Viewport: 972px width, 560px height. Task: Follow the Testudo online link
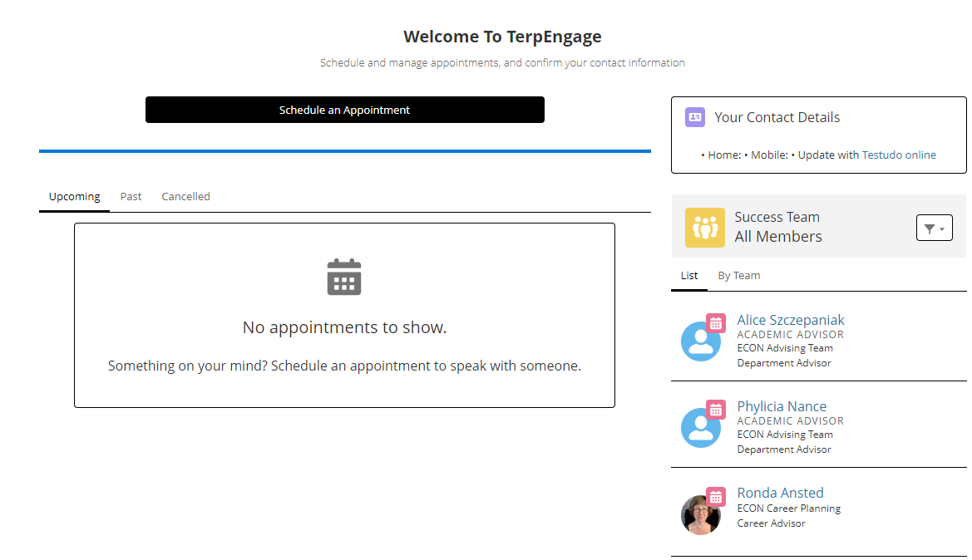[899, 155]
